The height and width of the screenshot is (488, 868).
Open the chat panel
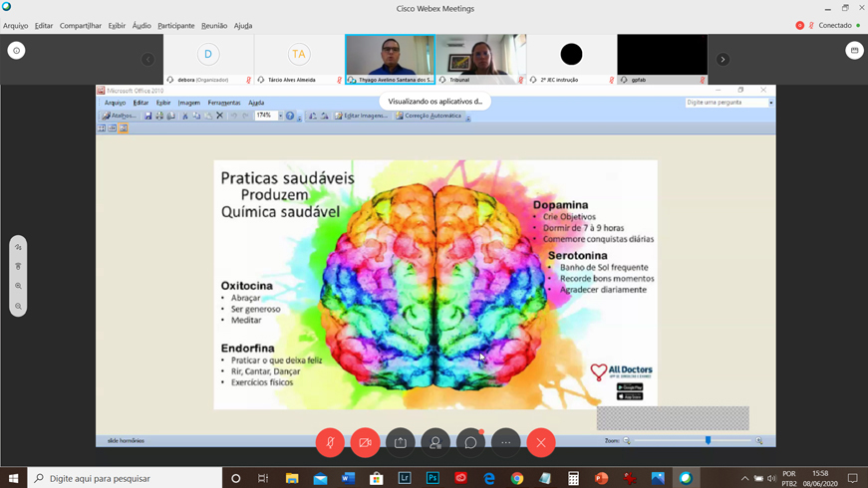pyautogui.click(x=470, y=442)
